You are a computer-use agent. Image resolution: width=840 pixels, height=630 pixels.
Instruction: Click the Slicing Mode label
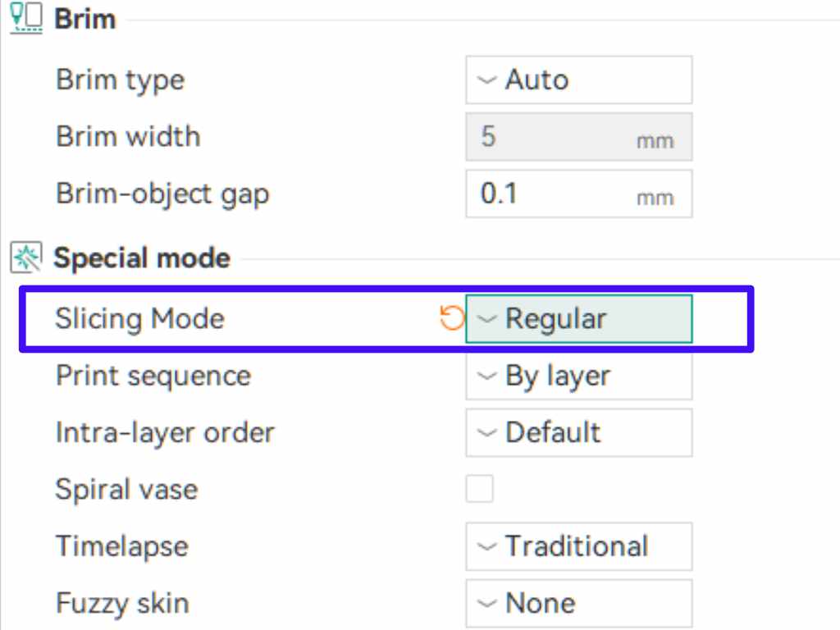coord(139,318)
